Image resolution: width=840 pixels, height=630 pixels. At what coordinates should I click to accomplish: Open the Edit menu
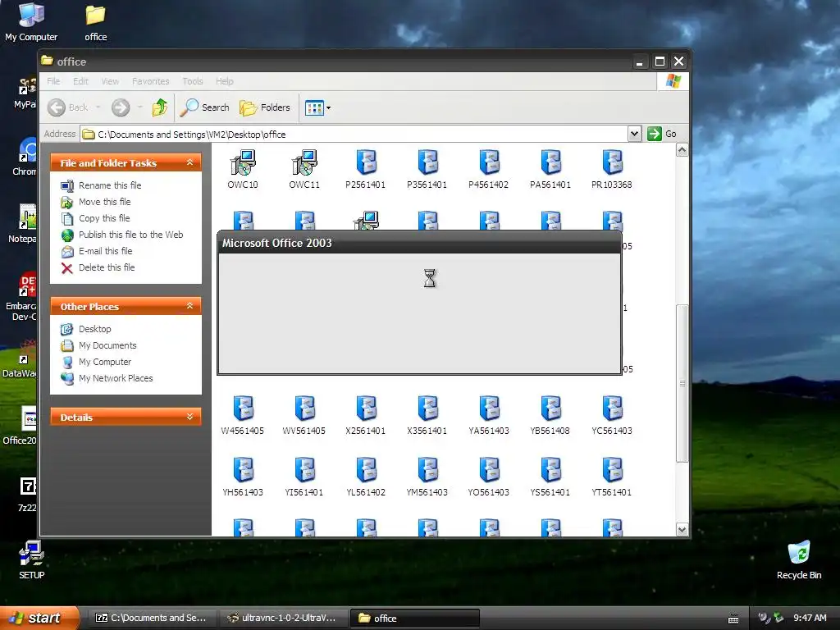click(81, 81)
